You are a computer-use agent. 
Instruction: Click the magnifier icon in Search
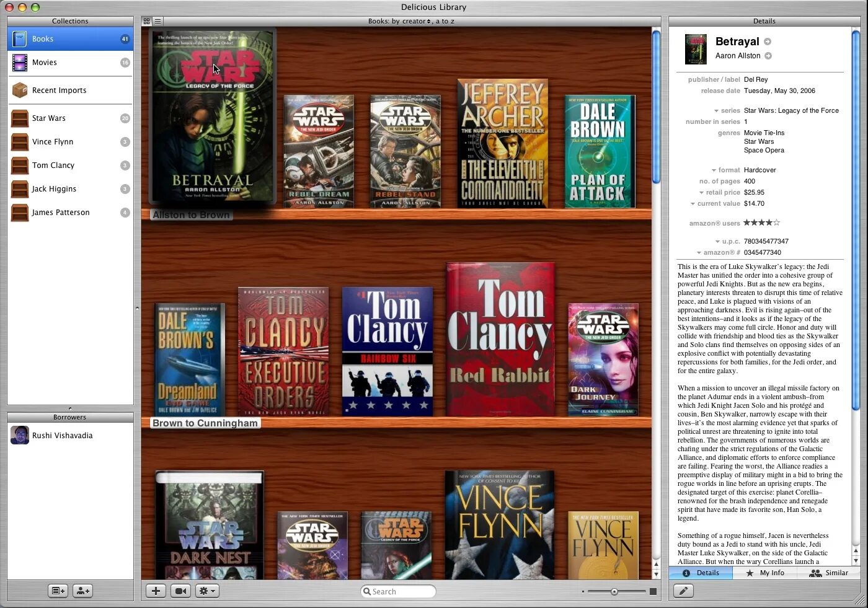pyautogui.click(x=367, y=592)
